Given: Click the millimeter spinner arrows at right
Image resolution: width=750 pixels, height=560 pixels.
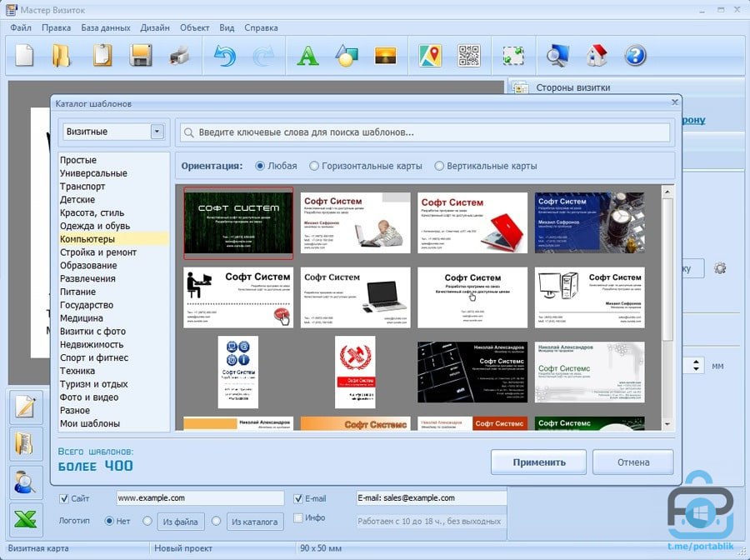Looking at the screenshot, I should (x=696, y=366).
